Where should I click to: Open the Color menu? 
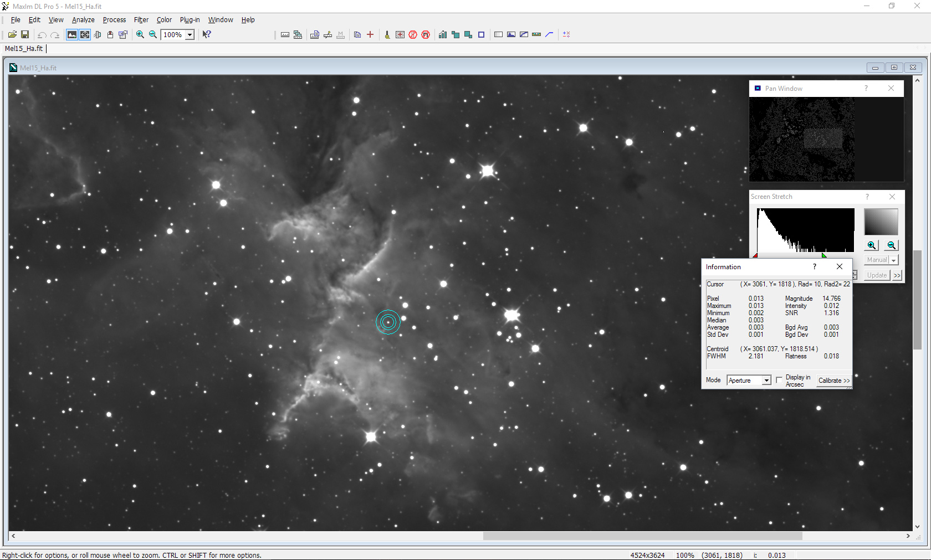click(x=164, y=20)
